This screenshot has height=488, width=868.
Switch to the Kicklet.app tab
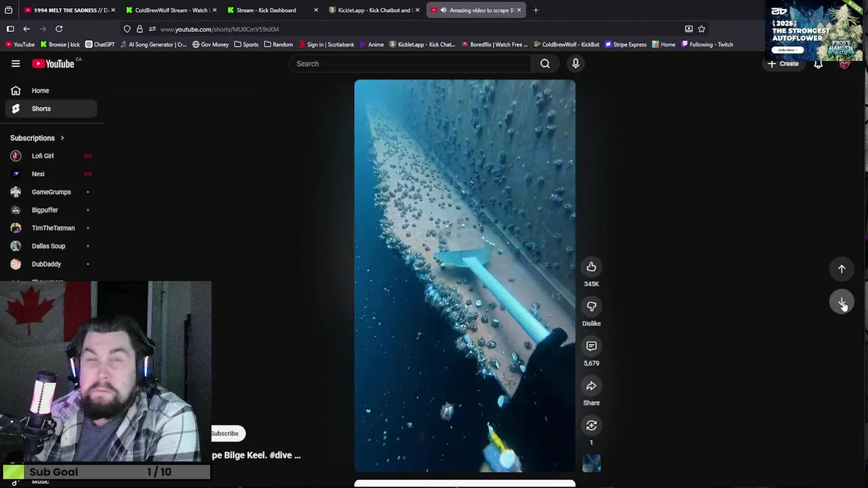point(373,10)
